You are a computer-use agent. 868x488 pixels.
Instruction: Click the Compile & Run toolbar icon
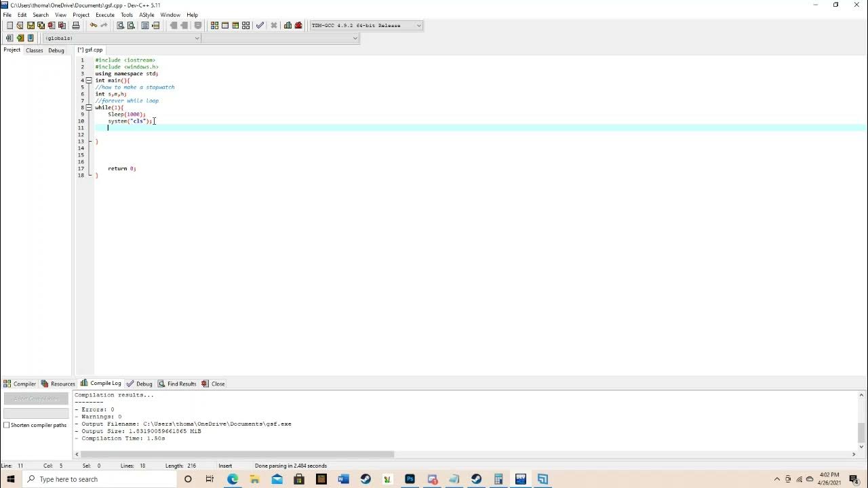(x=235, y=26)
